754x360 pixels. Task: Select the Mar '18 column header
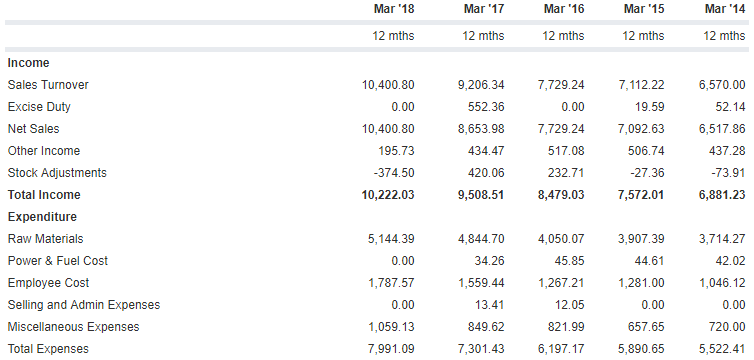(x=394, y=9)
